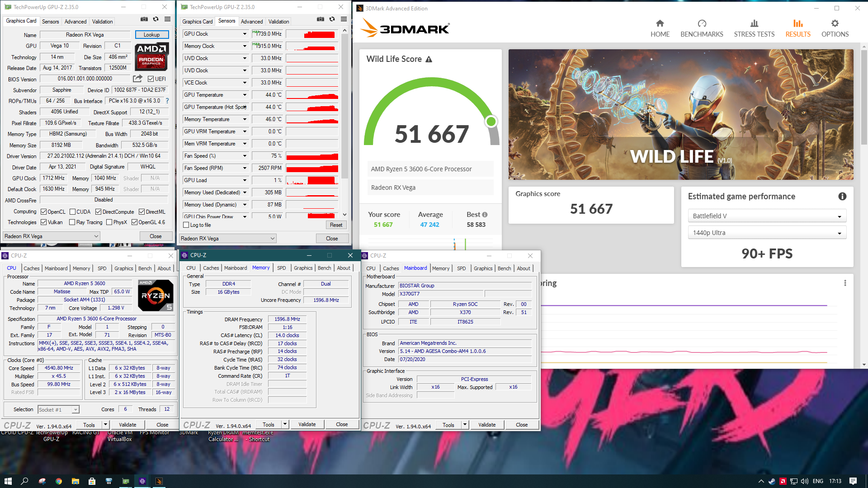This screenshot has height=488, width=868.
Task: Click info icon for Estimated game performance
Action: 842,197
